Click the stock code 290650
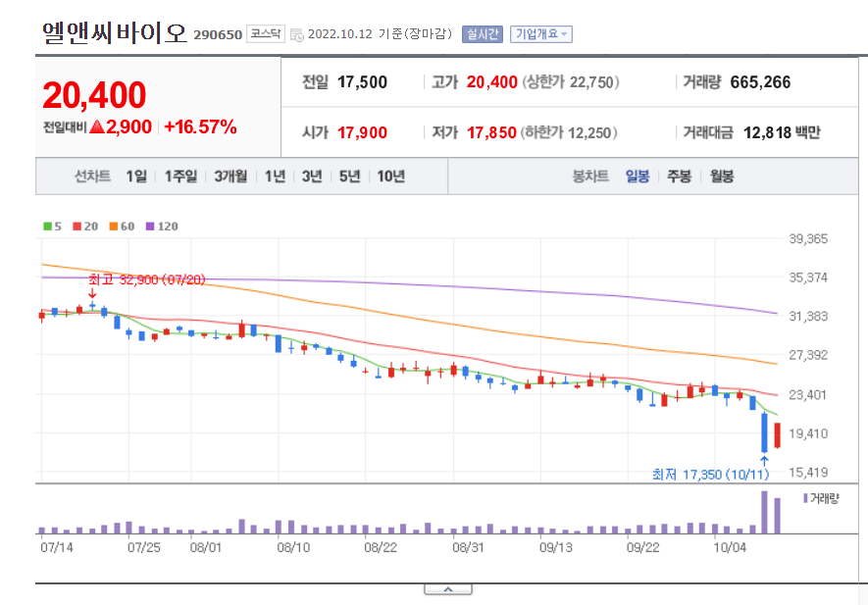The width and height of the screenshot is (868, 605). 218,35
